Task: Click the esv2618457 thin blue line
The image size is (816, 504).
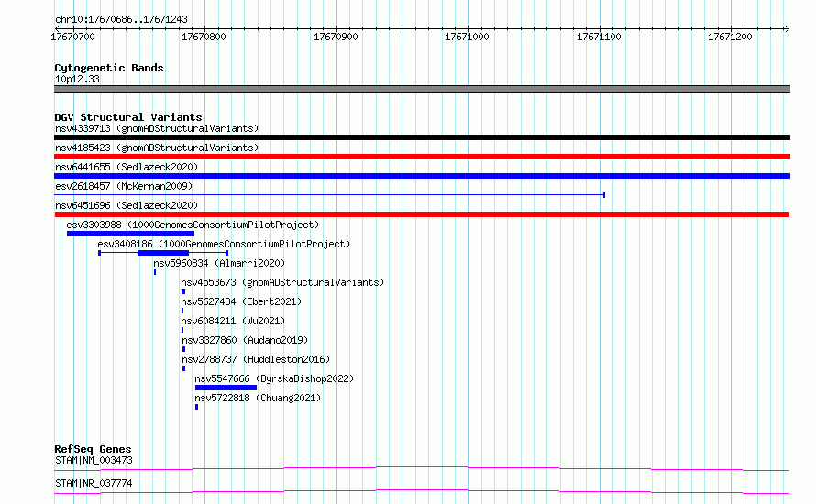Action: (x=329, y=195)
